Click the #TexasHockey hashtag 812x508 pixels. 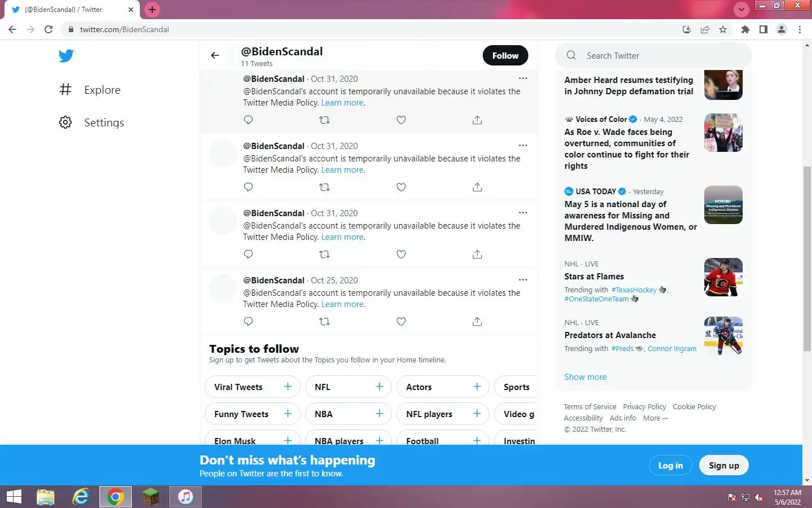[634, 290]
